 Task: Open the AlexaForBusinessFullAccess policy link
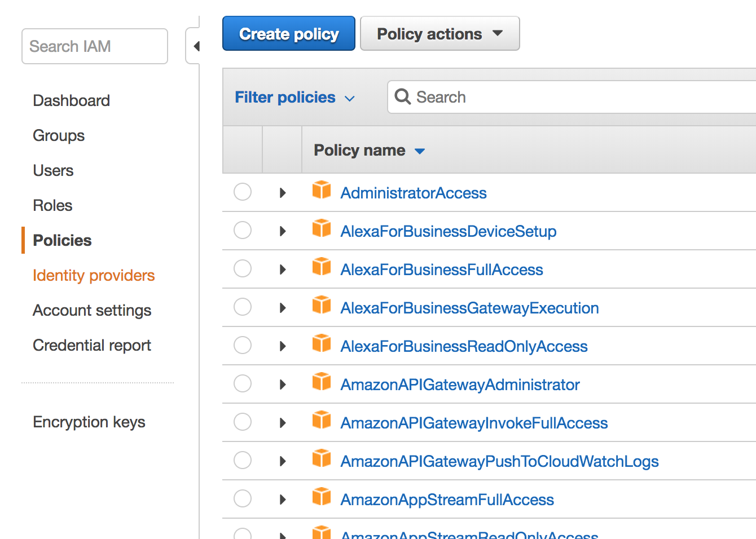point(442,269)
